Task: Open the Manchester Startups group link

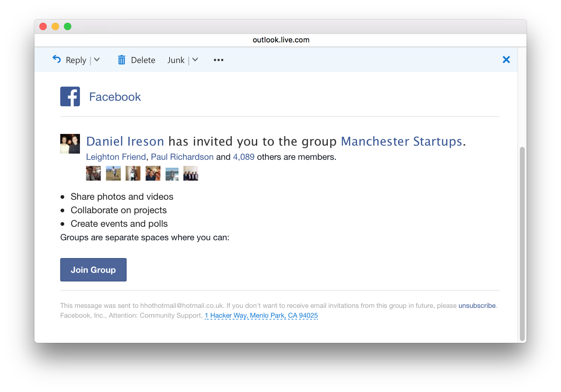Action: click(401, 141)
